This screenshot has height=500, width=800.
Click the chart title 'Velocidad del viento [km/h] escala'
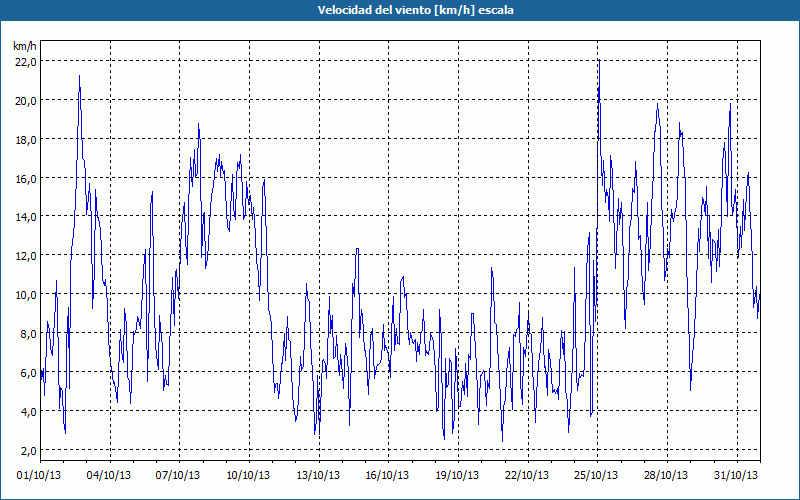[x=415, y=10]
